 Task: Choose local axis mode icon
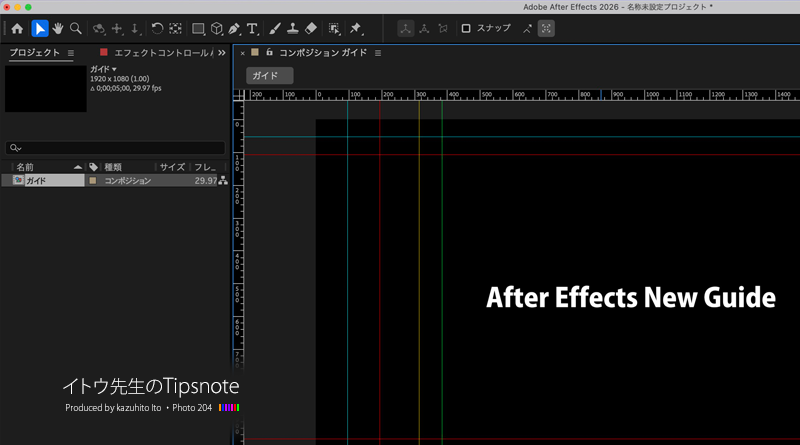406,29
